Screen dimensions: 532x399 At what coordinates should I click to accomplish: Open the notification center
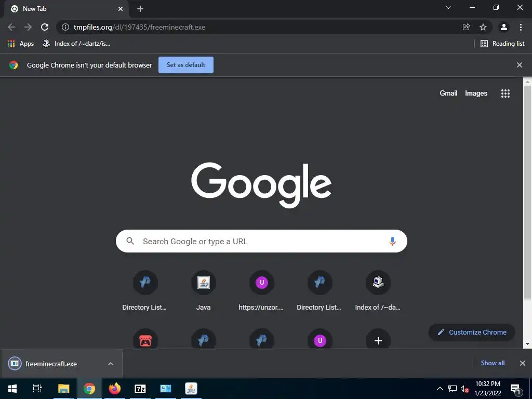coord(516,389)
